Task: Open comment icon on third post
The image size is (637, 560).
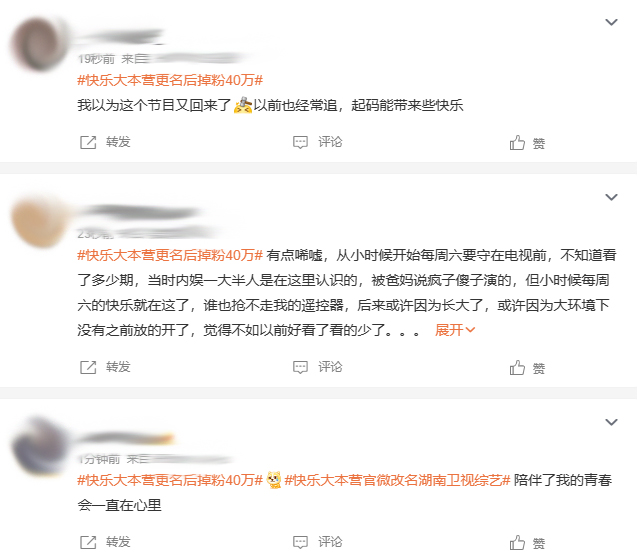Action: coord(300,542)
